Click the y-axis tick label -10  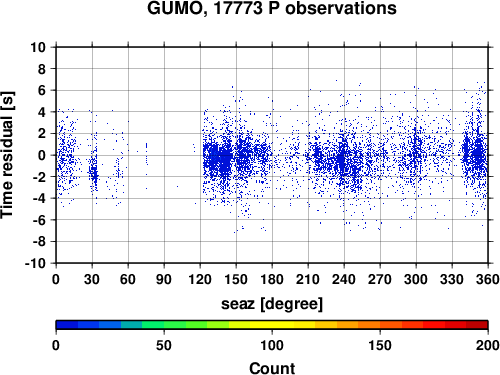click(x=35, y=263)
